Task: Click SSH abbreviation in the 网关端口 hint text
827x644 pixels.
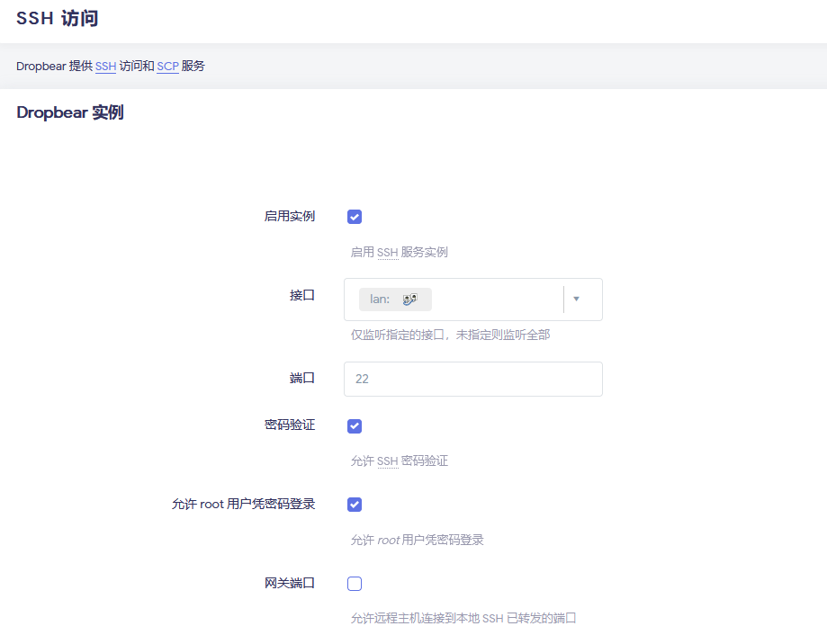Action: click(x=492, y=619)
